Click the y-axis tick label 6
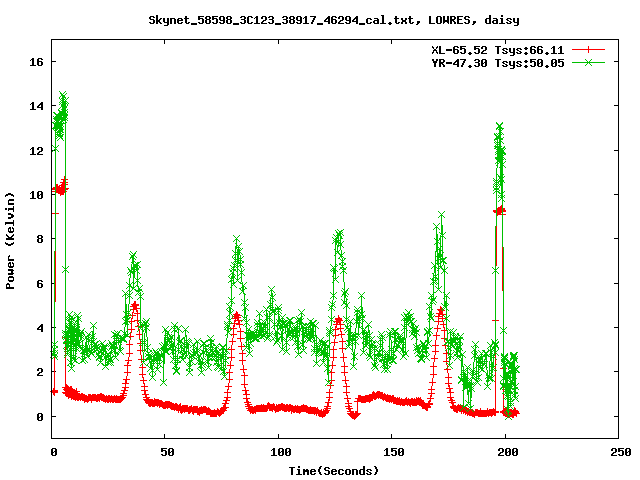This screenshot has width=640, height=480. [x=40, y=284]
